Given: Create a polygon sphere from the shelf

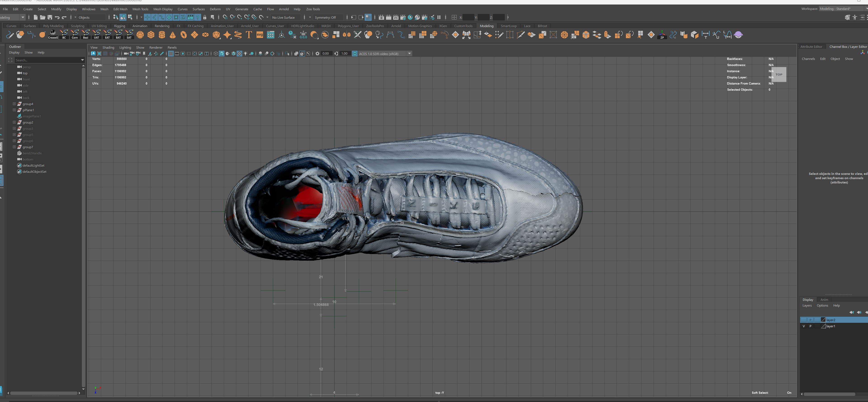Looking at the screenshot, I should point(140,35).
